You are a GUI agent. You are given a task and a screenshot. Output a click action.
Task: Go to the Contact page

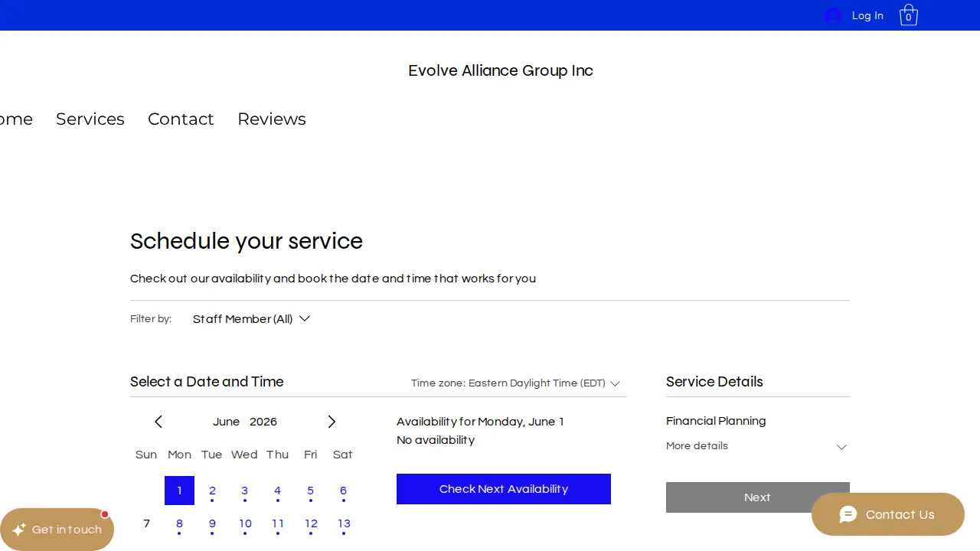[181, 119]
